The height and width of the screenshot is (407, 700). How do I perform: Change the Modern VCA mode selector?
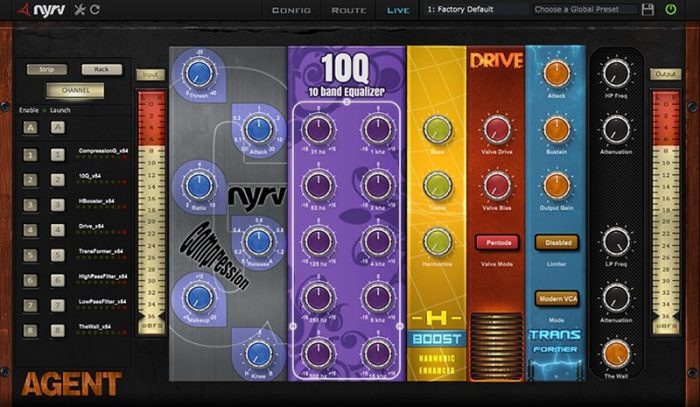coord(558,298)
